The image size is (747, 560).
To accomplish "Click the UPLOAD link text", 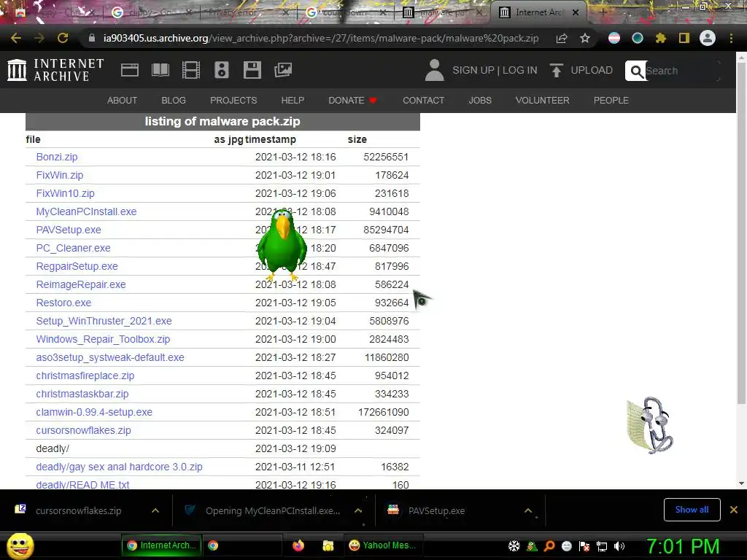I will pyautogui.click(x=592, y=71).
